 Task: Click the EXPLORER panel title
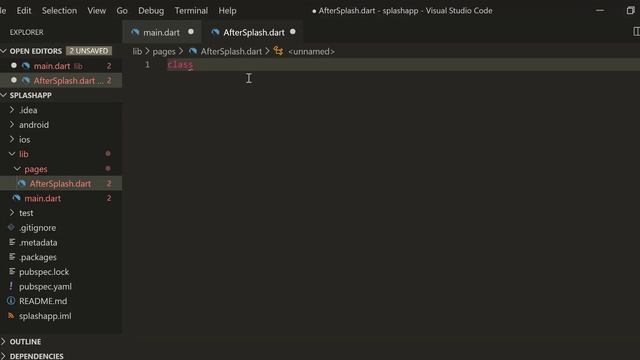click(27, 32)
